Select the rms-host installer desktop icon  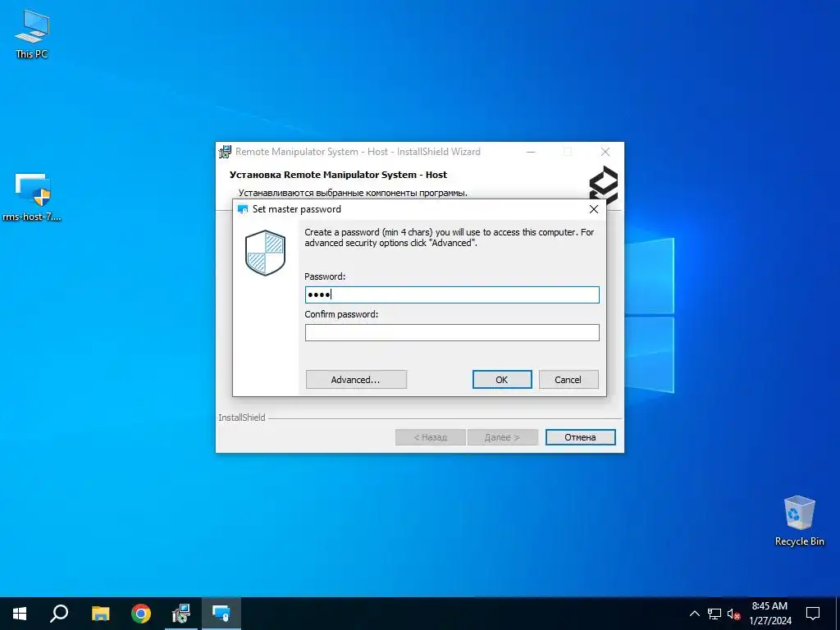[32, 197]
